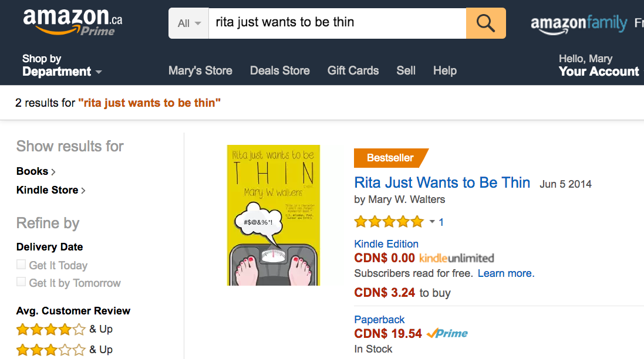Image resolution: width=644 pixels, height=359 pixels.
Task: Open the Gift Cards section
Action: pyautogui.click(x=353, y=70)
